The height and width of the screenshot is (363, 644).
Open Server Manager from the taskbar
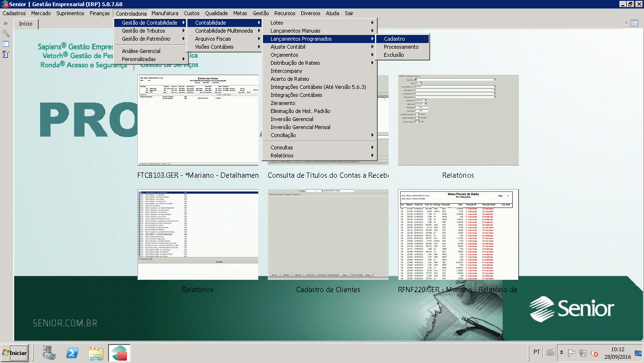pos(49,353)
